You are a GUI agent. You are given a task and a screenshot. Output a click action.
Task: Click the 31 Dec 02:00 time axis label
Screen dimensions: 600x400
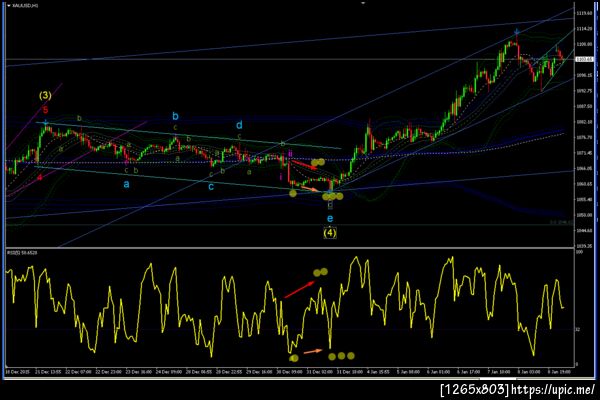(x=319, y=372)
